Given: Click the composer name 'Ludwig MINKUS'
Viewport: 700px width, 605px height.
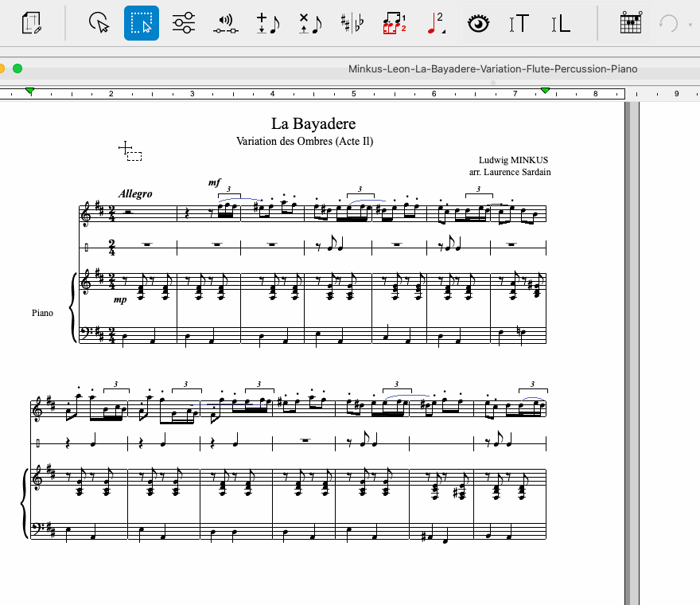Looking at the screenshot, I should click(x=513, y=160).
